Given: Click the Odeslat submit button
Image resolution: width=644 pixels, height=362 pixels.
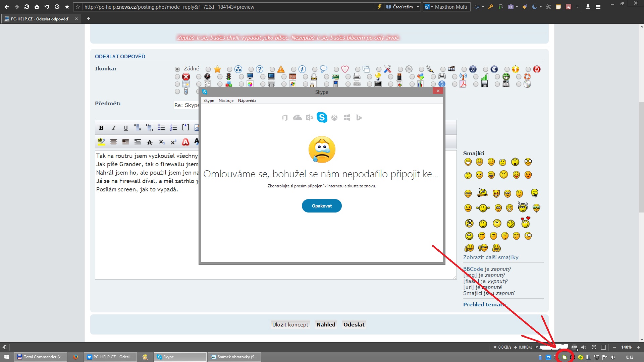Looking at the screenshot, I should click(354, 324).
